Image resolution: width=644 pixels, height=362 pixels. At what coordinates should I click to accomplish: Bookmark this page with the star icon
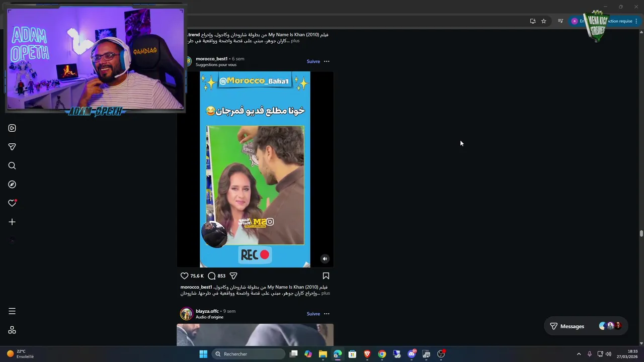[544, 21]
